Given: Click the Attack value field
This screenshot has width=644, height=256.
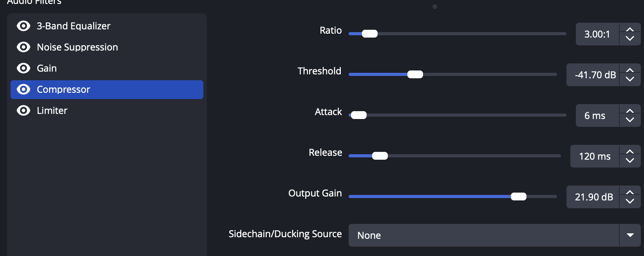Looking at the screenshot, I should (597, 115).
